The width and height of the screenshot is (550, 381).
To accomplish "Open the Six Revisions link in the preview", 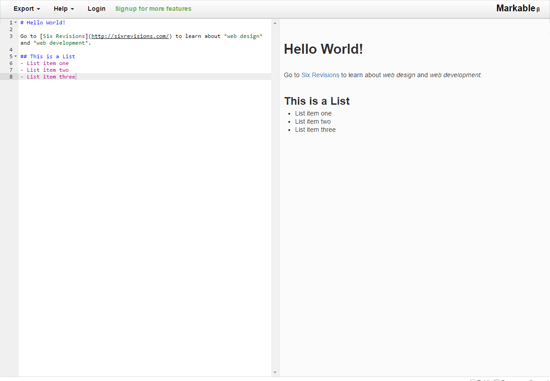I will click(x=320, y=75).
